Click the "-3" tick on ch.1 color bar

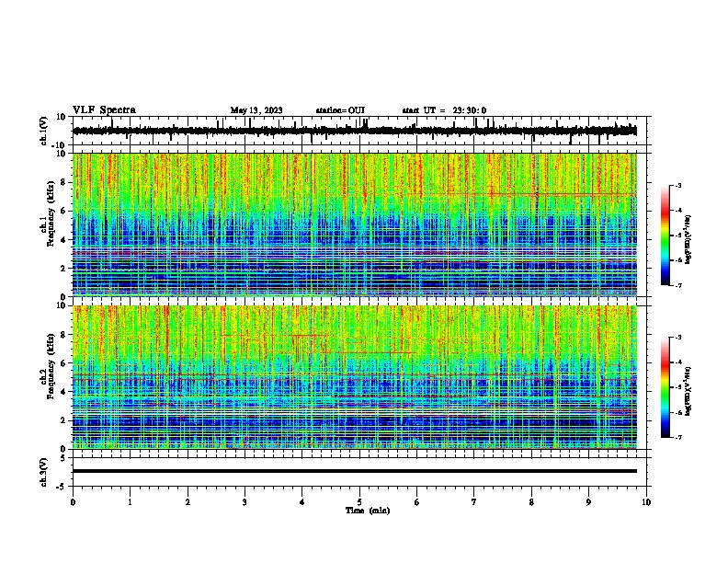(678, 186)
